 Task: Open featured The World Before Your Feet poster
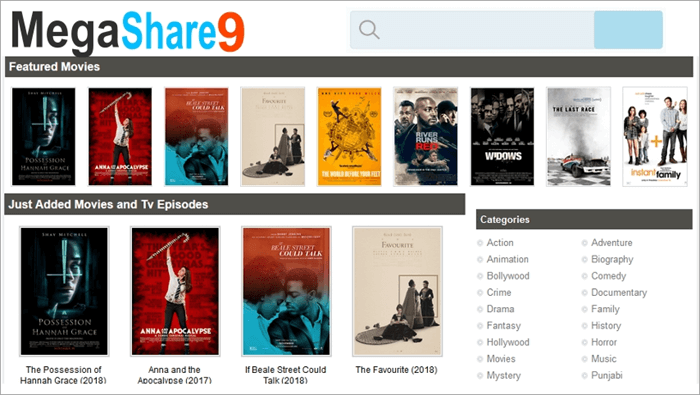point(349,137)
